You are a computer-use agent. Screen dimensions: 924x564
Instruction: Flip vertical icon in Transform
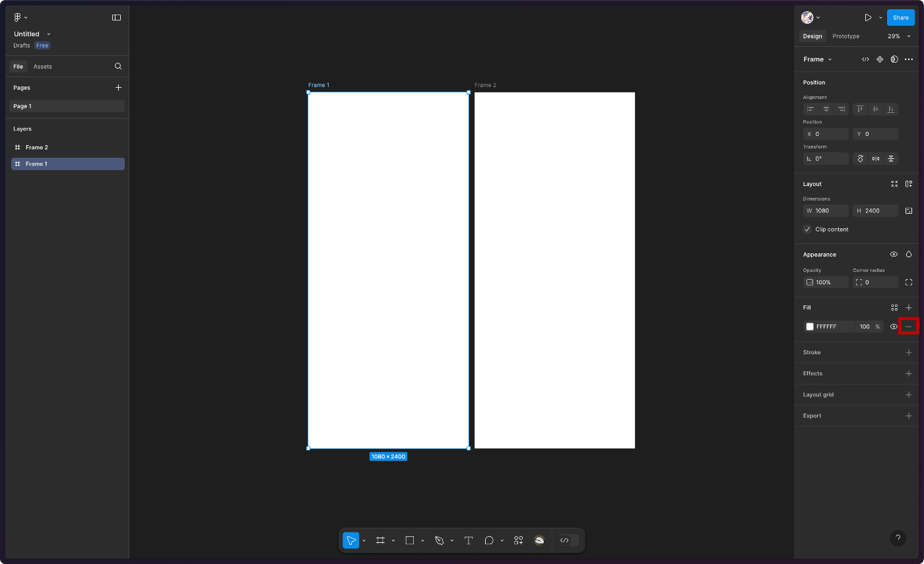click(890, 159)
